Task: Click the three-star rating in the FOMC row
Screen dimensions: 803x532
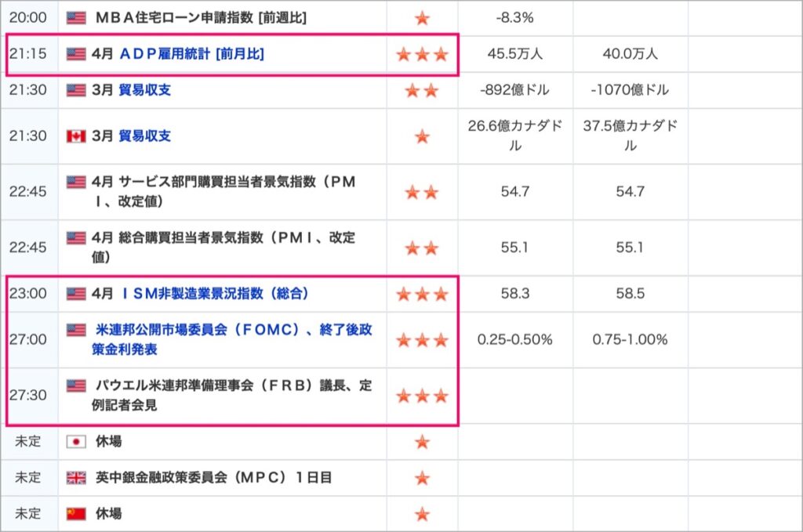Action: point(423,340)
